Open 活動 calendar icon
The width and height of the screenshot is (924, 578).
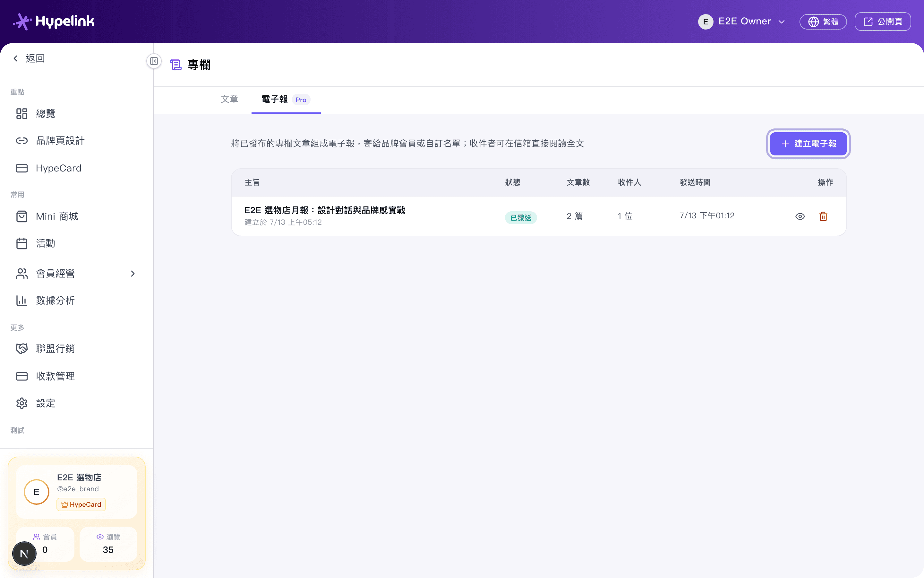click(22, 243)
